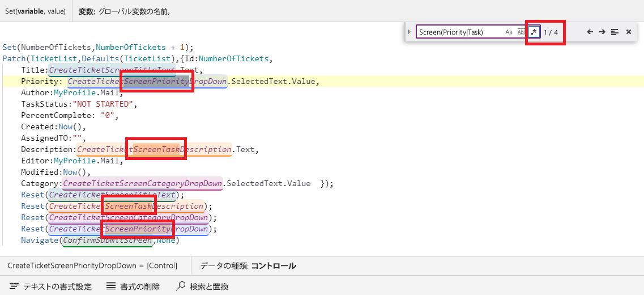Viewport: 644px width, 295px height.
Task: Click ConfirmSubmitScreen in the Navigate call
Action: (x=107, y=241)
